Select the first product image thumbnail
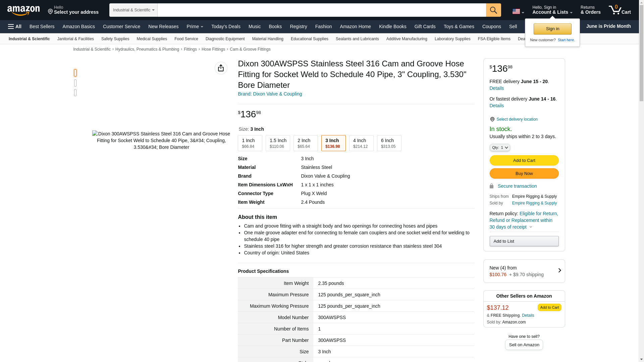This screenshot has width=644, height=362. click(75, 73)
